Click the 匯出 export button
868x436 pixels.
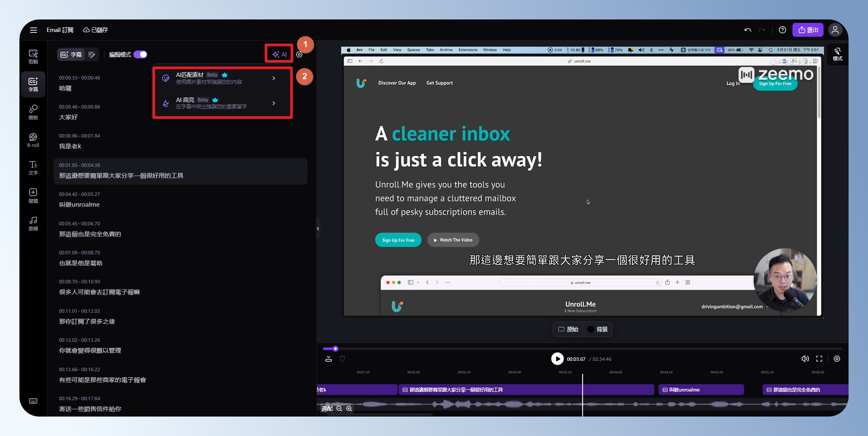click(x=808, y=30)
